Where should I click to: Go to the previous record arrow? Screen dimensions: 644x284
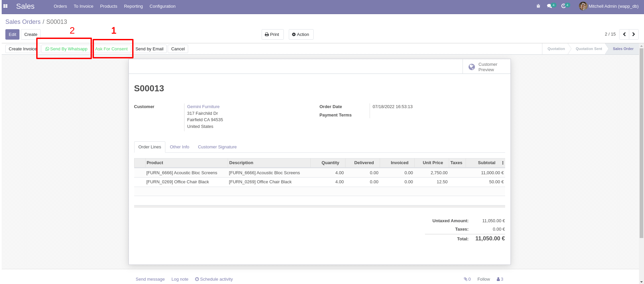[x=624, y=34]
